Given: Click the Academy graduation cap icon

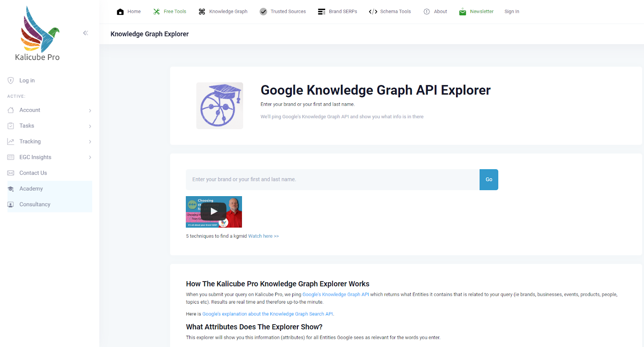Looking at the screenshot, I should click(x=11, y=189).
